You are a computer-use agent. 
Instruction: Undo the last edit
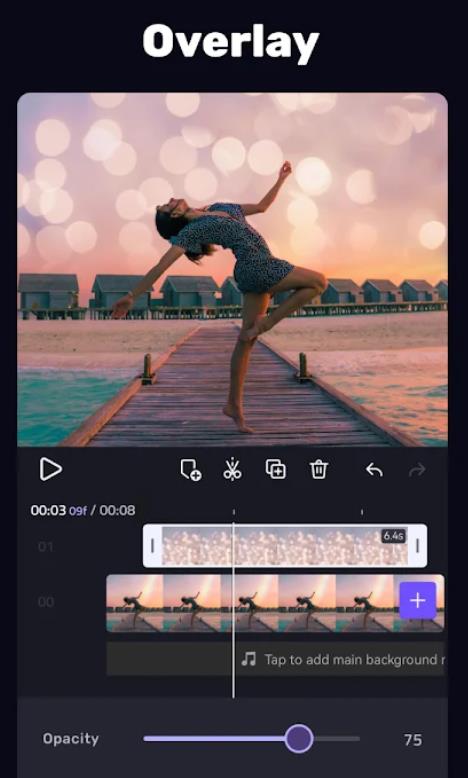[374, 469]
